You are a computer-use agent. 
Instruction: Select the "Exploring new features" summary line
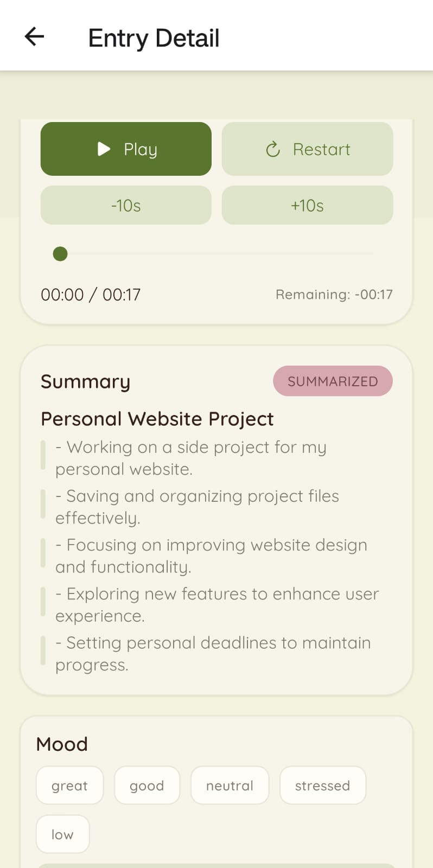217,604
